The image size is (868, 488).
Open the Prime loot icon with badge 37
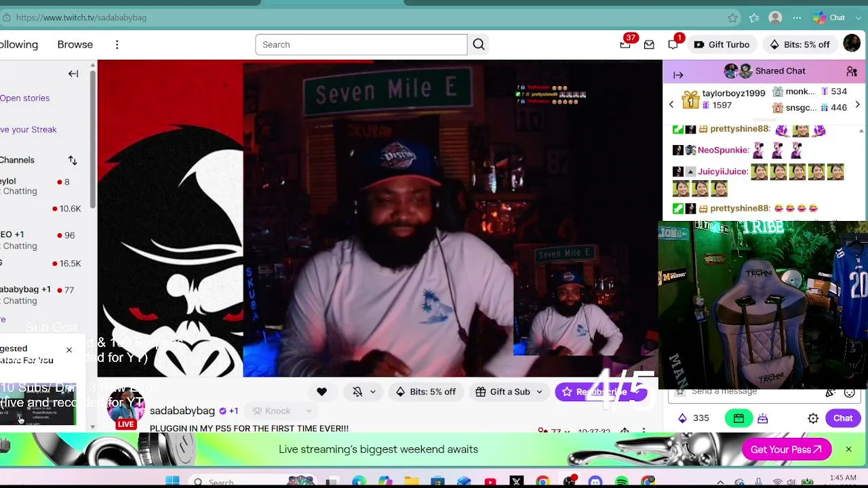pos(625,45)
